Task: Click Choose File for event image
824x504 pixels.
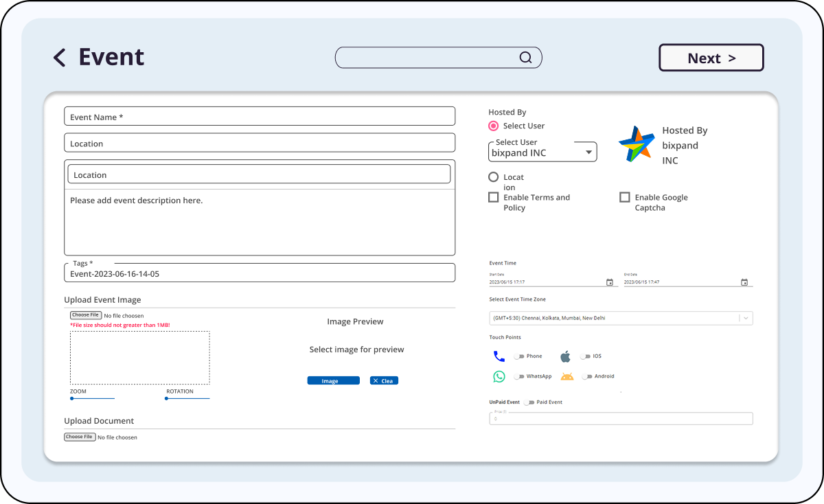Action: click(86, 315)
